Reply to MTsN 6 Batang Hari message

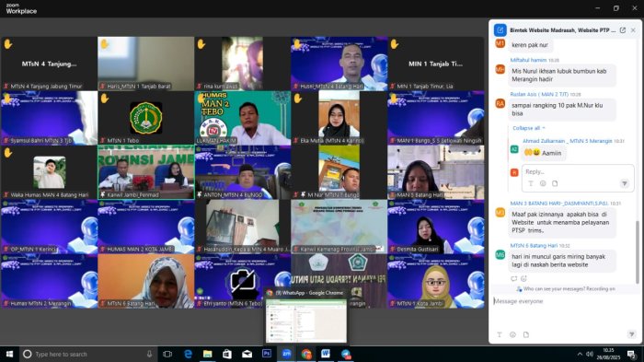point(513,278)
